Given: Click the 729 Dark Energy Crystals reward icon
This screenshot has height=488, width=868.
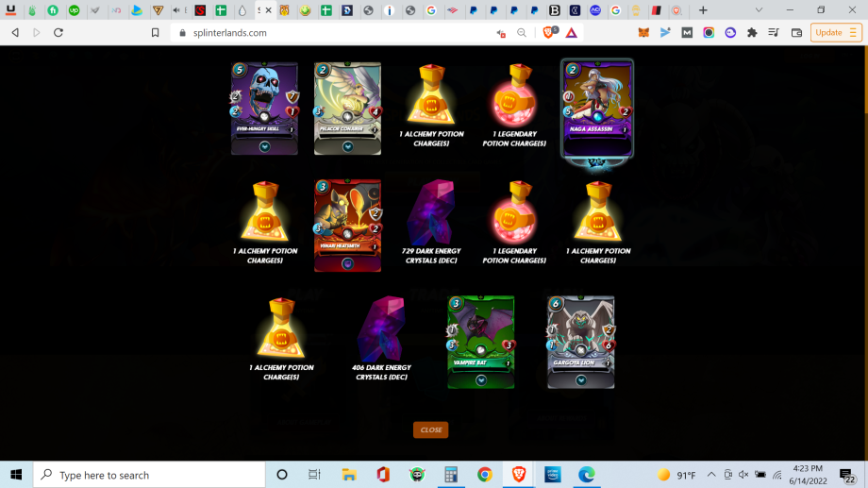Looking at the screenshot, I should (x=430, y=212).
